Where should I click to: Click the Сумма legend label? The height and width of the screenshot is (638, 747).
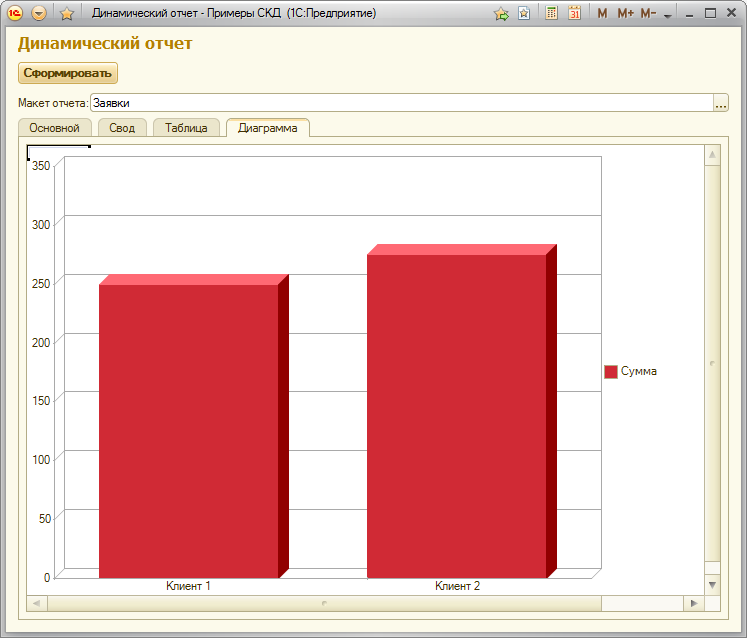tap(638, 371)
